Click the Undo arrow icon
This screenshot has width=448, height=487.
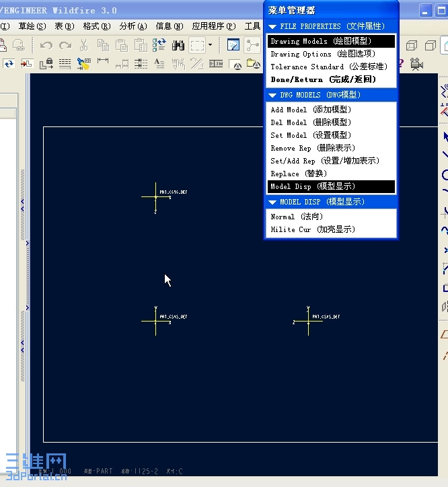click(x=46, y=45)
